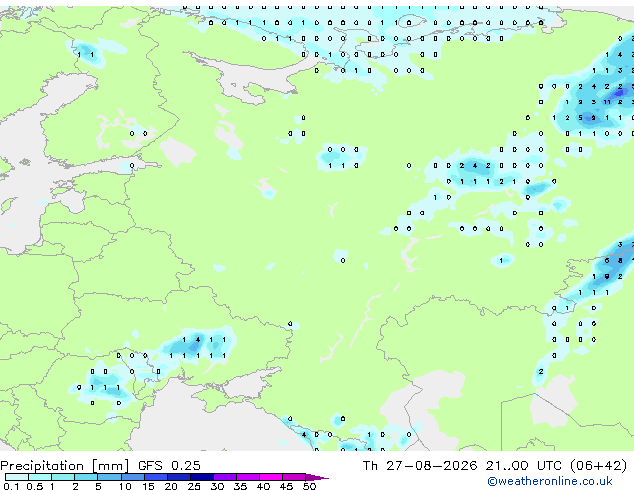Click the 35–40 mm legend color swatch
The image size is (634, 490).
(x=248, y=477)
